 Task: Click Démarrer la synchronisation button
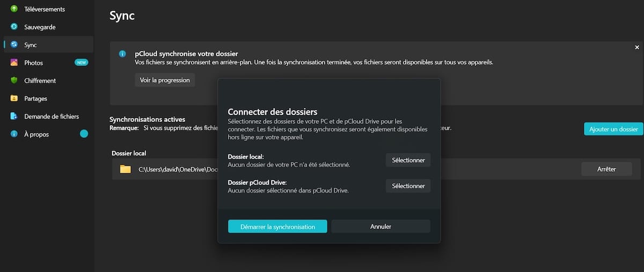click(277, 226)
